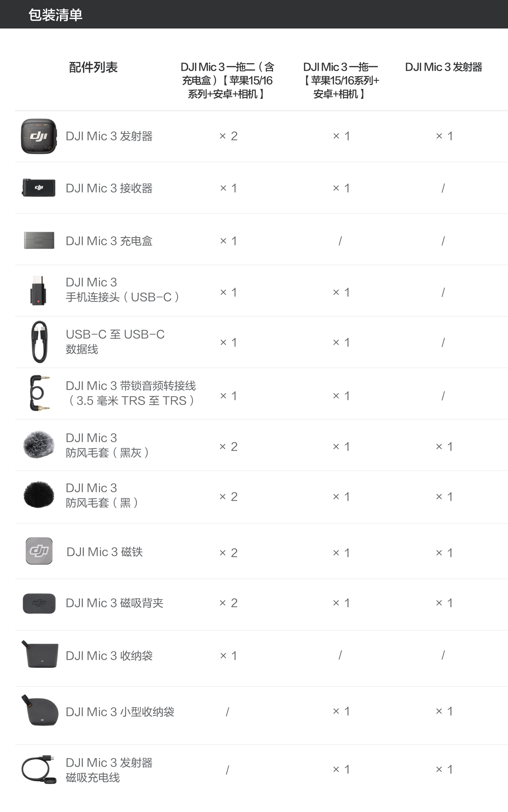Screen dimensions: 508x812
Task: Click the magnetic back clip image
Action: 39,603
